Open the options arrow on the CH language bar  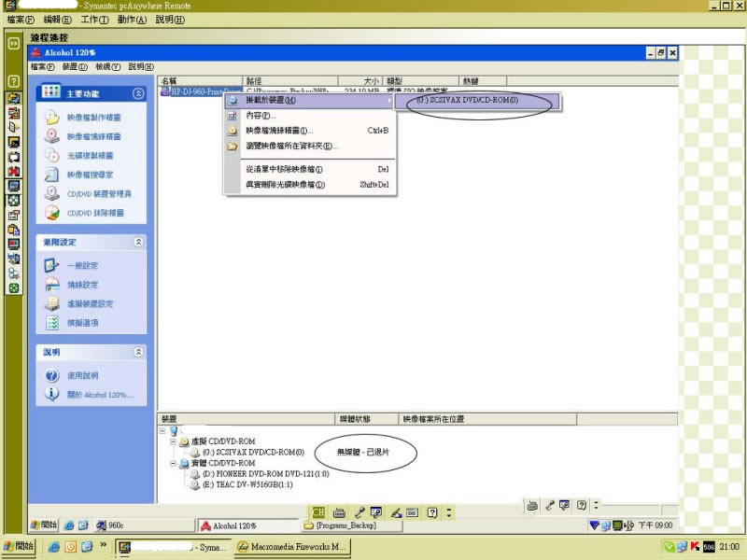(449, 512)
